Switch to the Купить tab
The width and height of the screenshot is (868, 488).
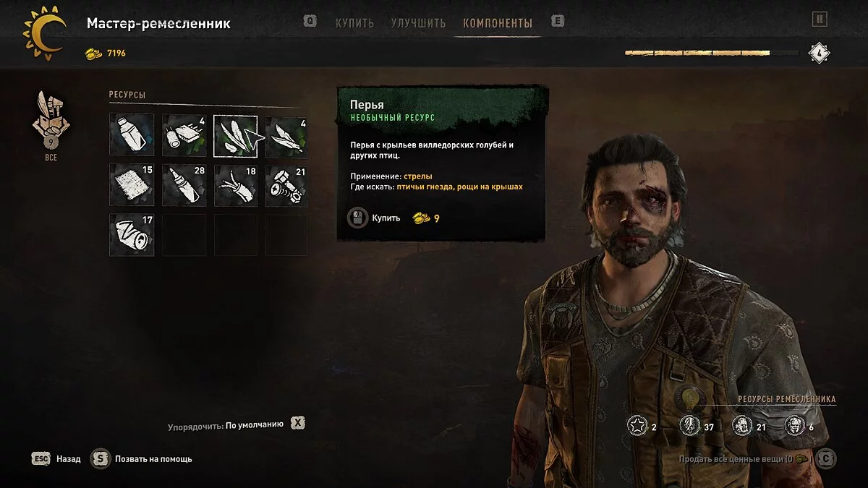[x=354, y=23]
